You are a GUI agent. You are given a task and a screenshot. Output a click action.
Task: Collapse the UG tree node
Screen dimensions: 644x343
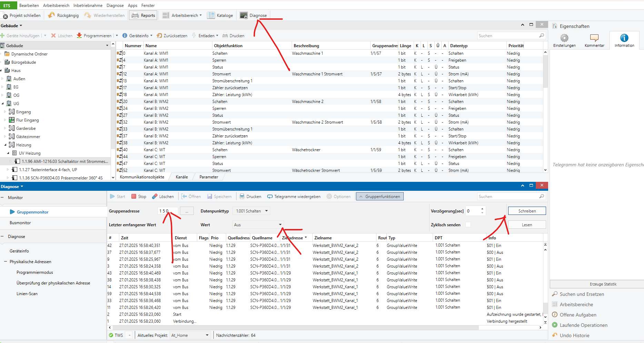(x=3, y=103)
